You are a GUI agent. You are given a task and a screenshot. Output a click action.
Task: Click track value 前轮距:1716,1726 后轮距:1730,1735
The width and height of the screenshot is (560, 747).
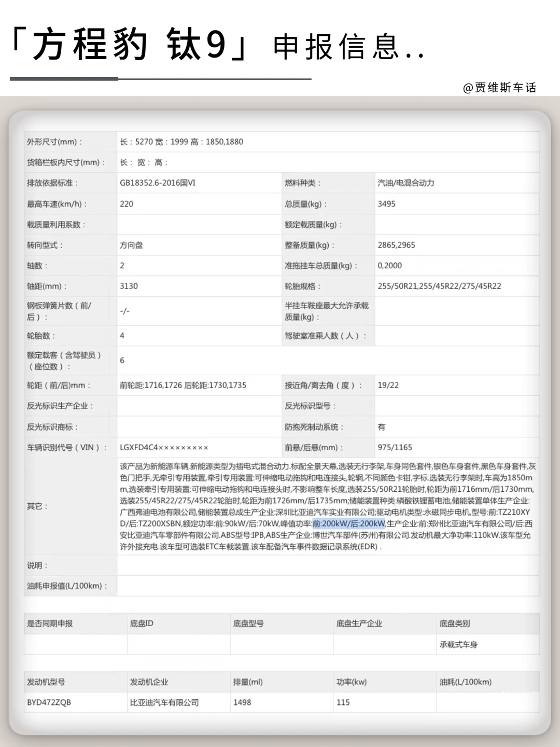coord(183,385)
